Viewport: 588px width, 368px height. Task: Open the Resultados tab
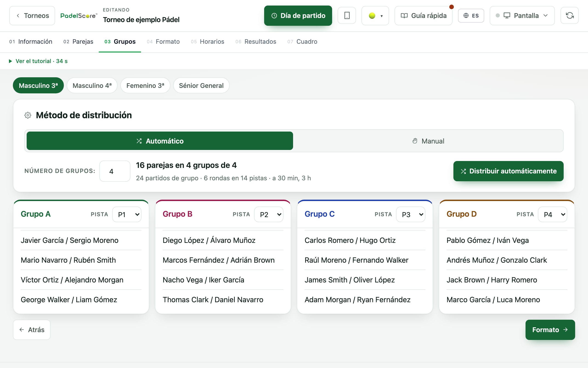(x=256, y=42)
